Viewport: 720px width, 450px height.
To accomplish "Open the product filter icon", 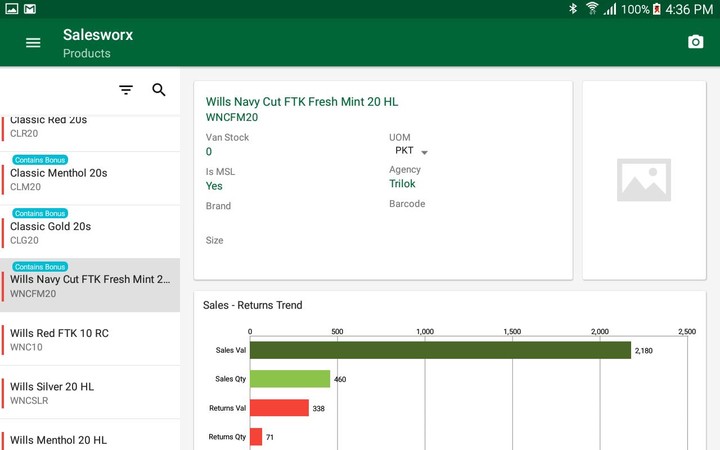I will point(126,90).
